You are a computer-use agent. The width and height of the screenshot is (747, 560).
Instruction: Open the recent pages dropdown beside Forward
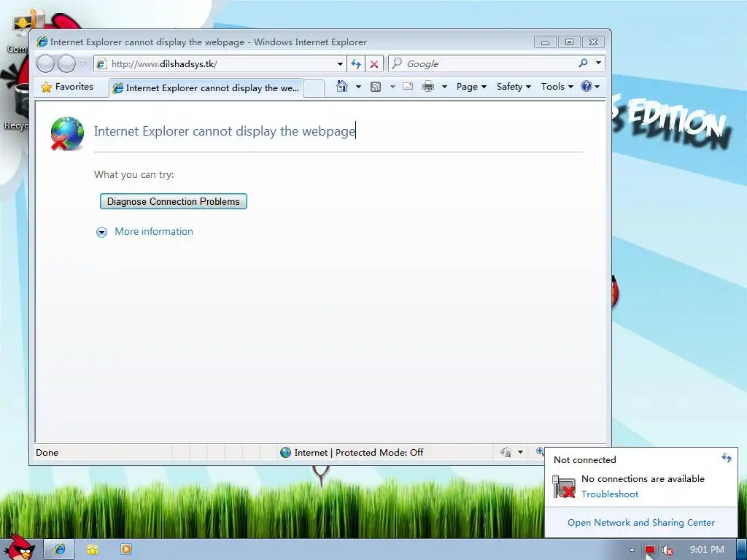click(83, 63)
